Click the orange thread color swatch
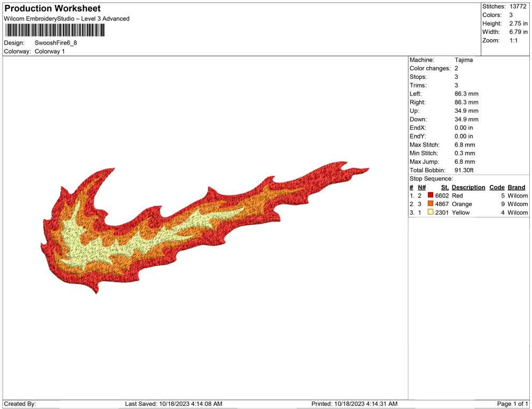Image resolution: width=532 pixels, height=409 pixels. pyautogui.click(x=430, y=203)
